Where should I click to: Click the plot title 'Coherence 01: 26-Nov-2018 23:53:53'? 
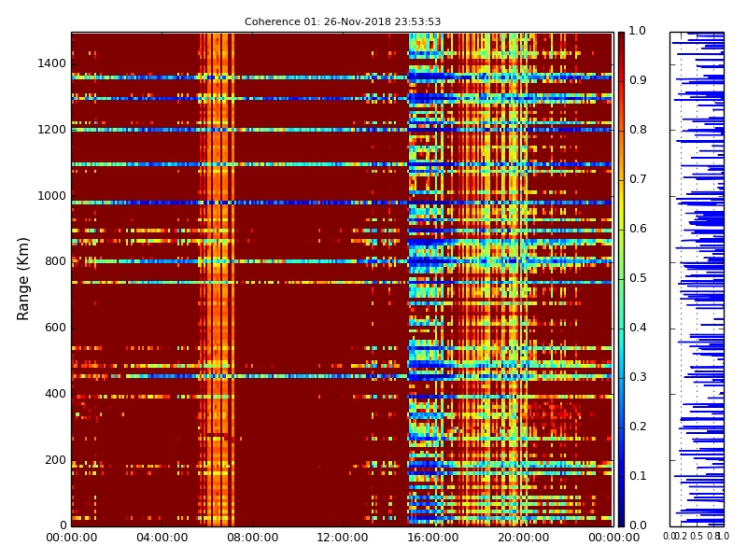343,21
